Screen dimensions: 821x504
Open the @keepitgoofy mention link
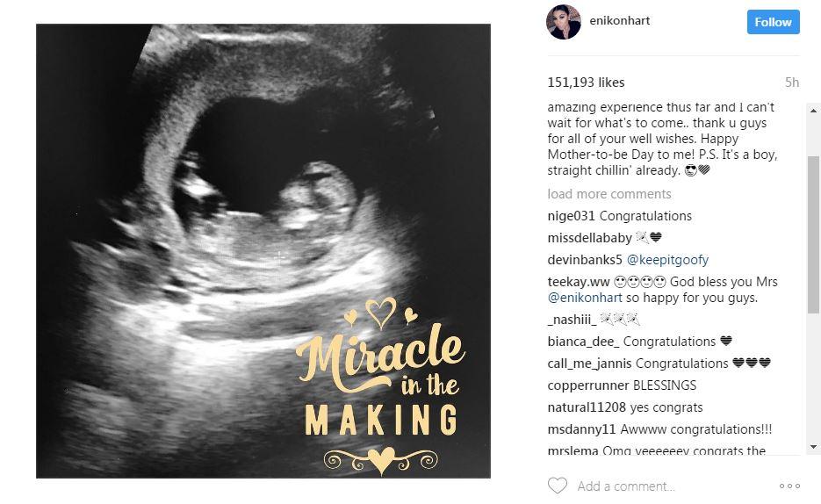(667, 260)
